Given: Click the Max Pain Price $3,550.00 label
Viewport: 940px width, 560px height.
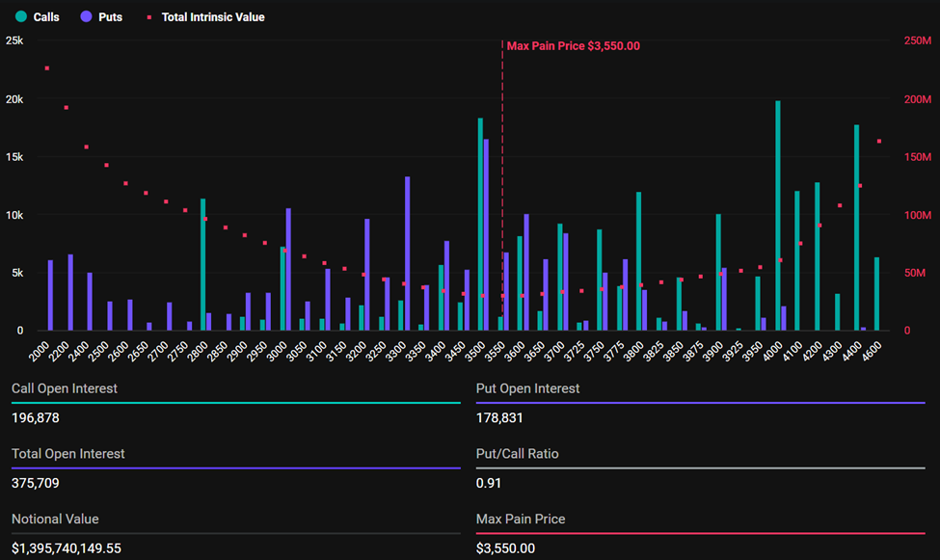Looking at the screenshot, I should [572, 45].
